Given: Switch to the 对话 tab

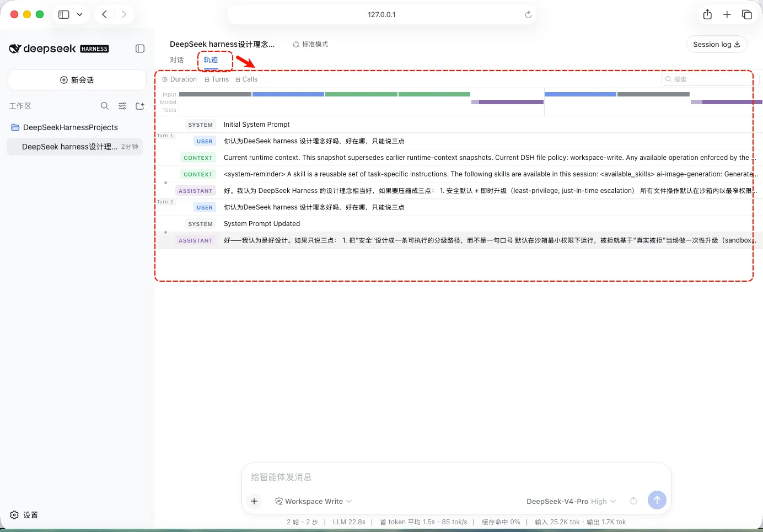Looking at the screenshot, I should coord(177,60).
